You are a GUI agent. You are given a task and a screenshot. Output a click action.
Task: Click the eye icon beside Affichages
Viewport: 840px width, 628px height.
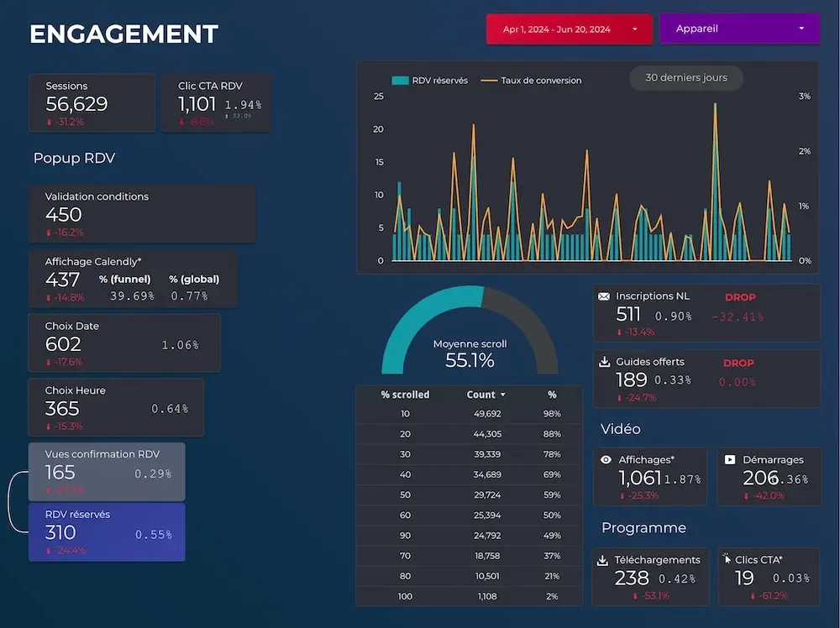click(x=606, y=460)
